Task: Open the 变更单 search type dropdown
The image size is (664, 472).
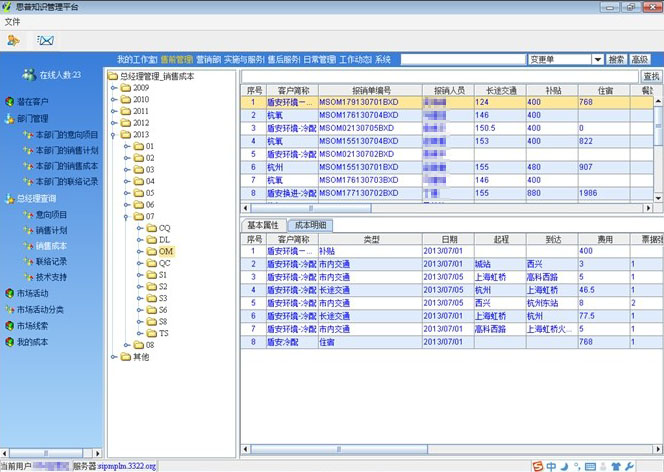Action: click(x=598, y=60)
